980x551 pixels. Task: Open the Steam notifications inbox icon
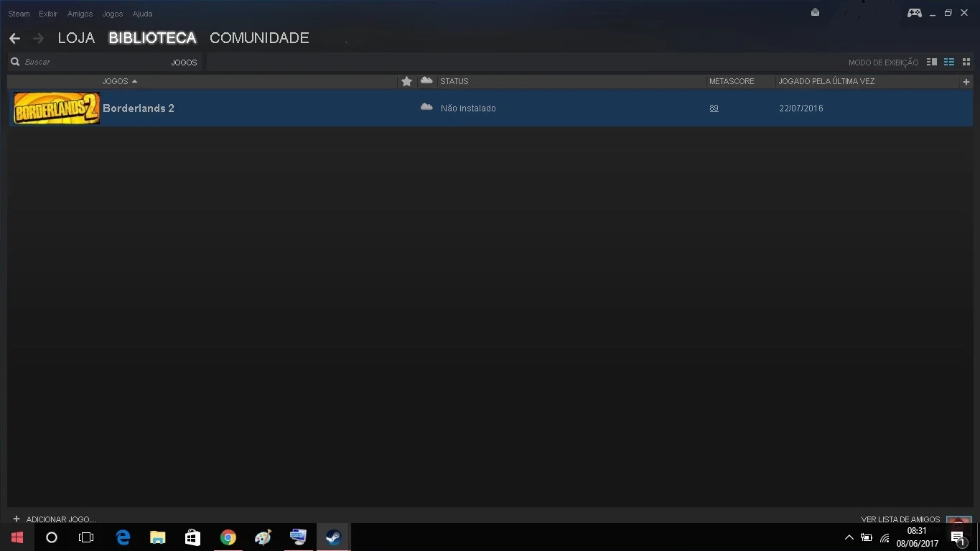[815, 12]
